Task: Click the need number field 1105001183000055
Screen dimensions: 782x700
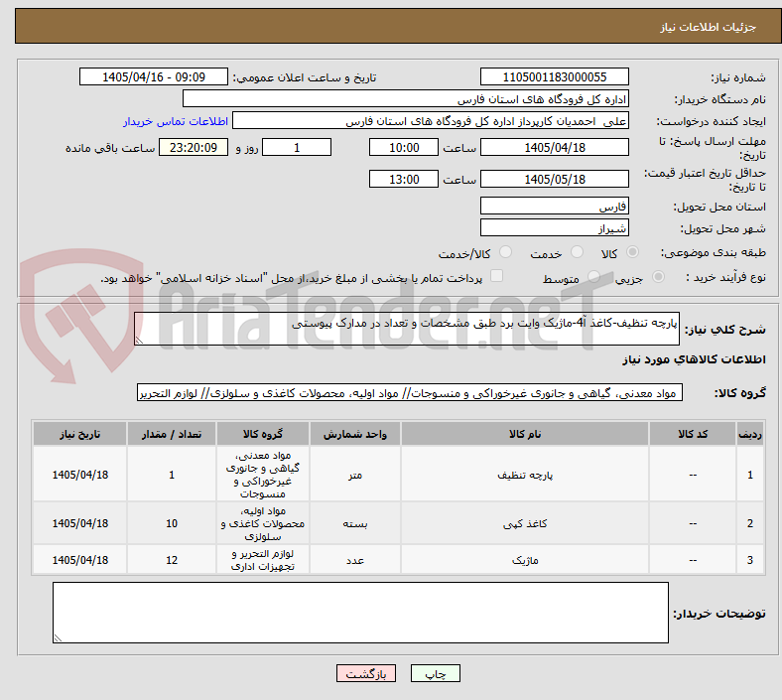Action: (554, 76)
